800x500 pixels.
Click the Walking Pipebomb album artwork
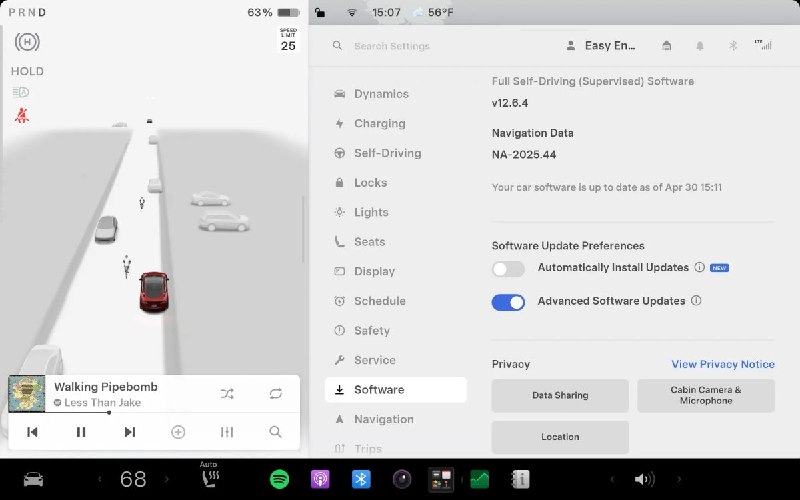[27, 394]
